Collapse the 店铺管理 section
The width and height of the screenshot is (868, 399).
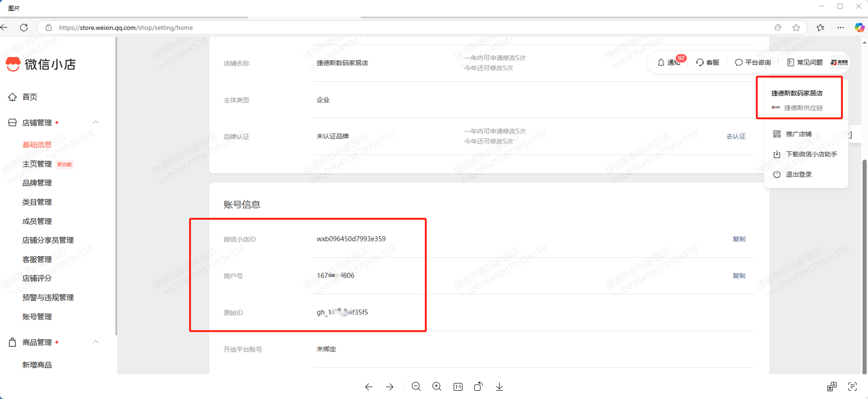(x=96, y=122)
